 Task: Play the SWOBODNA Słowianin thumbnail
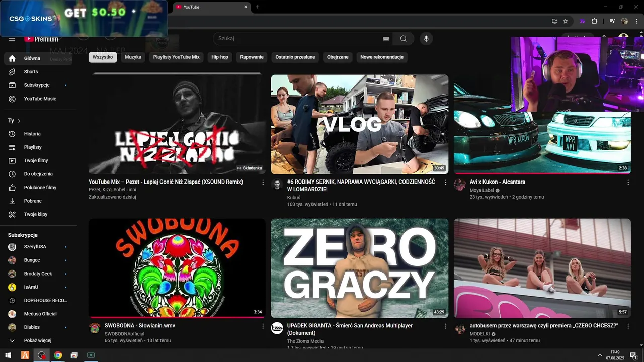(x=177, y=268)
